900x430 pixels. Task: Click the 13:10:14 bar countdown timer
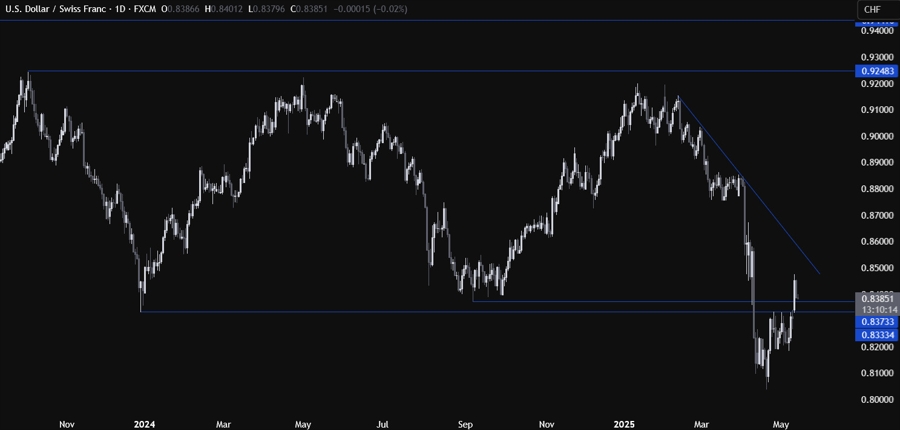click(x=876, y=310)
